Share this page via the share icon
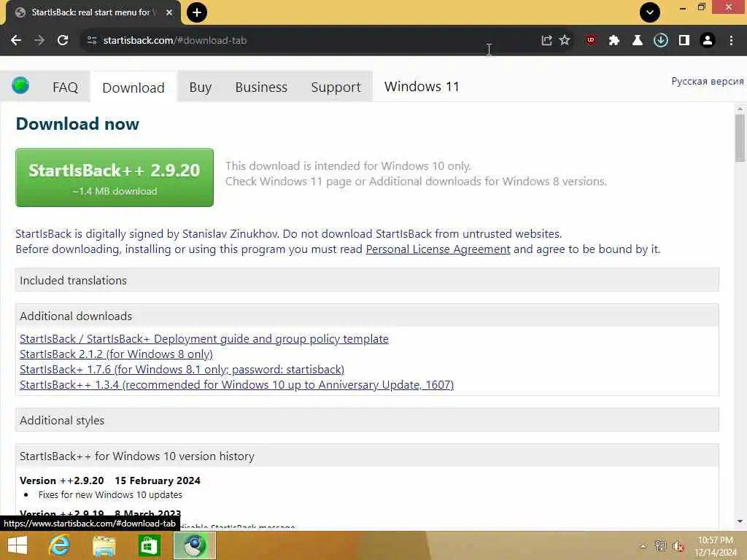Image resolution: width=747 pixels, height=560 pixels. point(546,41)
